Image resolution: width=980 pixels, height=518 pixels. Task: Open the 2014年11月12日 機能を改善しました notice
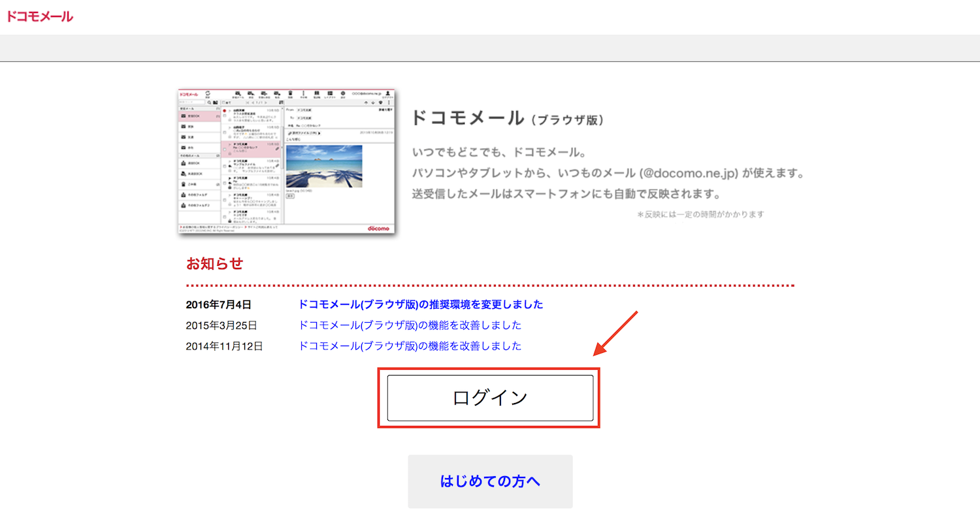[x=410, y=346]
